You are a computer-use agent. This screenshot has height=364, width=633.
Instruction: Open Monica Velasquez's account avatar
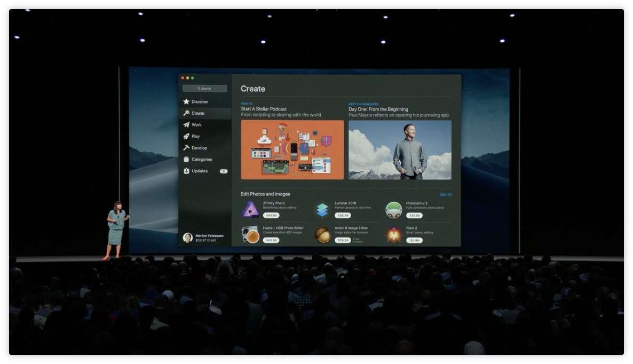click(187, 238)
